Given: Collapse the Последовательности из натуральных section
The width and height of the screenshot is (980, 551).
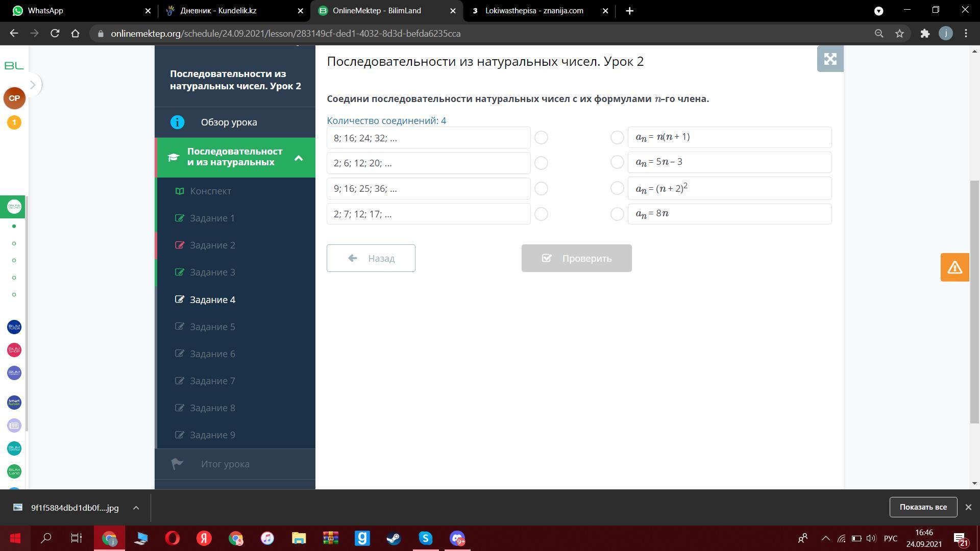Looking at the screenshot, I should 299,158.
